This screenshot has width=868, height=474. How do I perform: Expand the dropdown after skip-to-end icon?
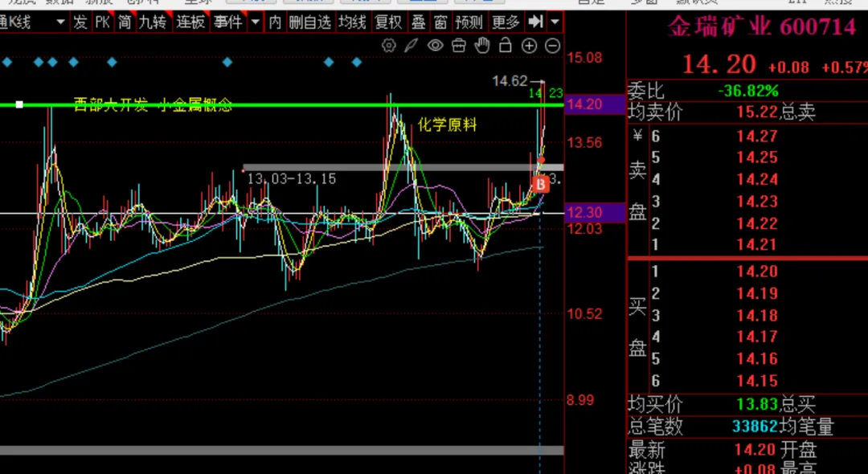(555, 22)
